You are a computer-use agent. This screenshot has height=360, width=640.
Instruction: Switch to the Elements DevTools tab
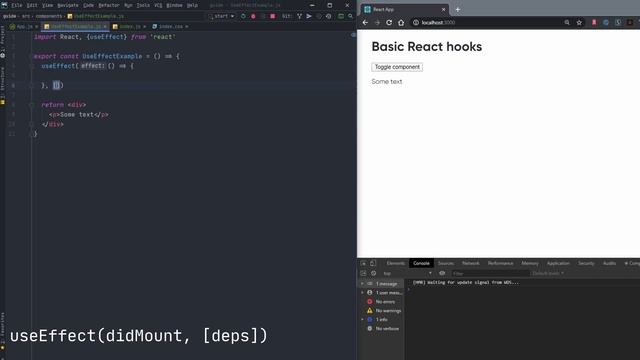[396, 263]
